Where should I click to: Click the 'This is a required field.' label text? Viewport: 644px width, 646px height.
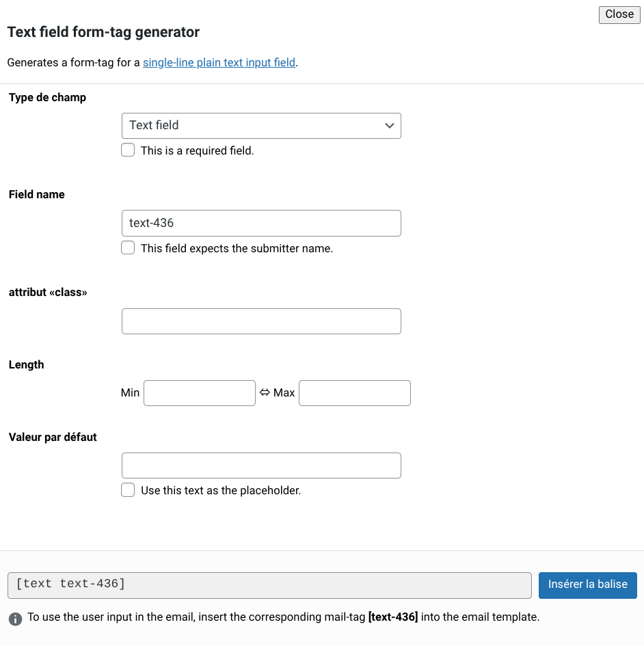pyautogui.click(x=197, y=151)
